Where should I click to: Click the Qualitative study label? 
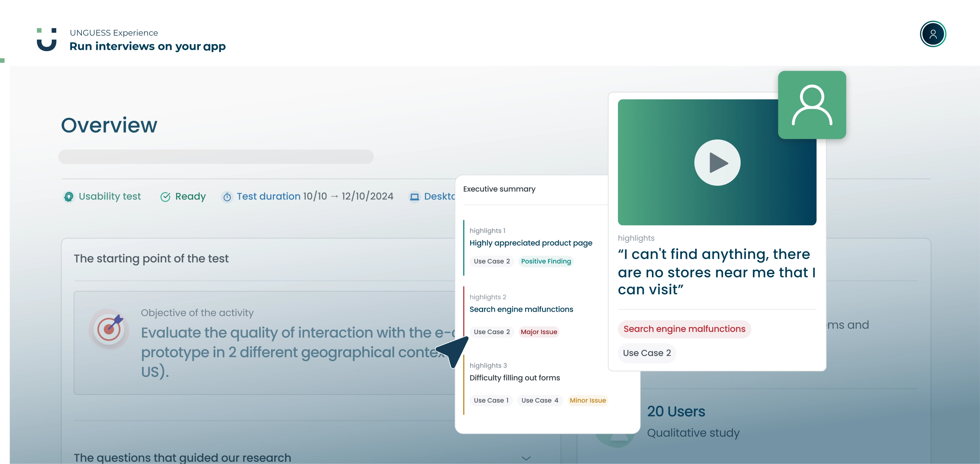(693, 433)
